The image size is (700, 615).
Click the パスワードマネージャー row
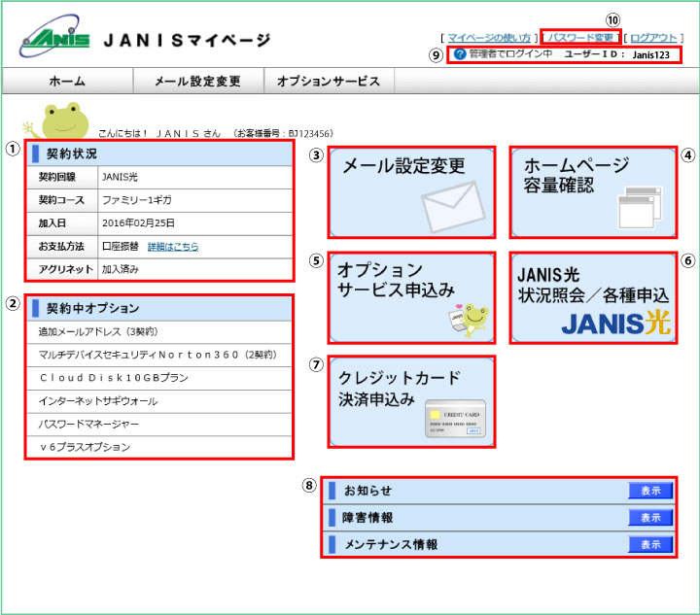click(159, 425)
